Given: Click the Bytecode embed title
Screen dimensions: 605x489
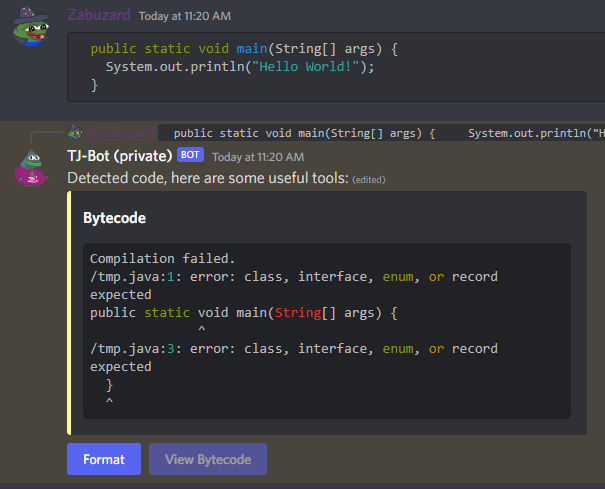Looking at the screenshot, I should pos(115,218).
